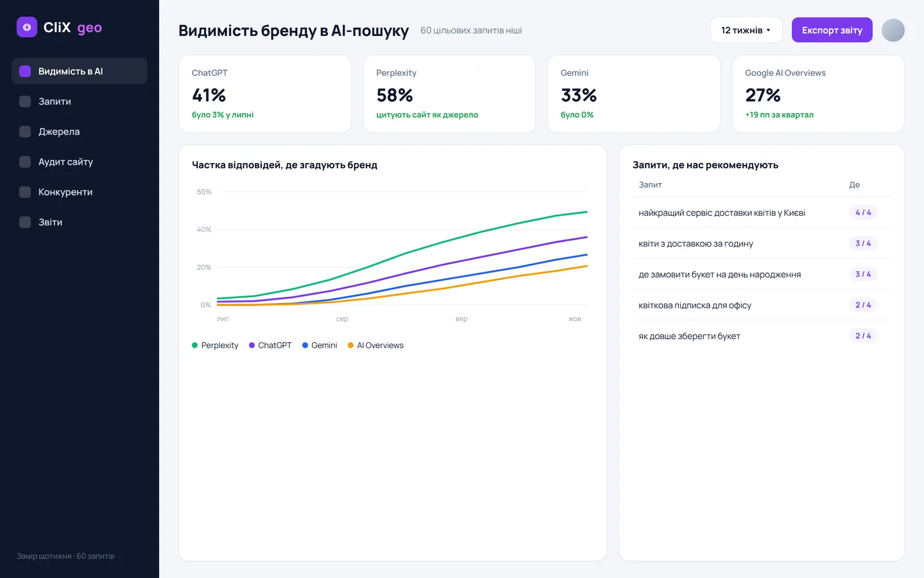Go to the Запити menu item
924x578 pixels.
[80, 101]
